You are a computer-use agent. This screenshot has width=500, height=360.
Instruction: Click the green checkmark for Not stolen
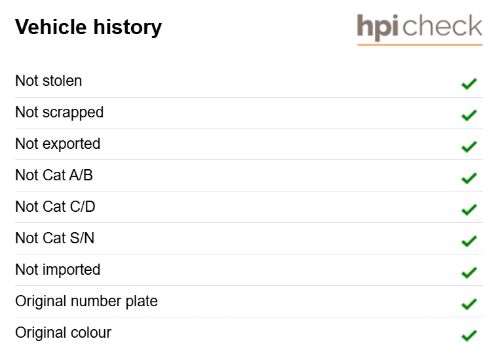[x=469, y=84]
